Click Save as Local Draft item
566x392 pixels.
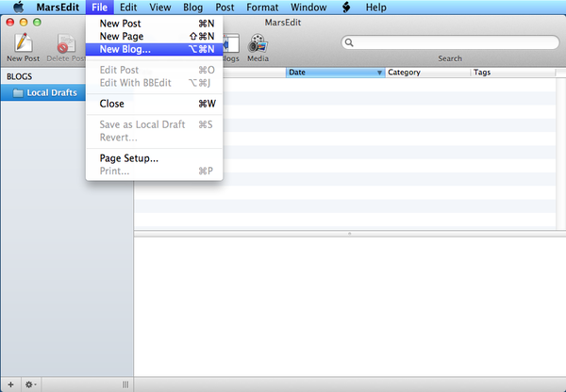coord(154,124)
